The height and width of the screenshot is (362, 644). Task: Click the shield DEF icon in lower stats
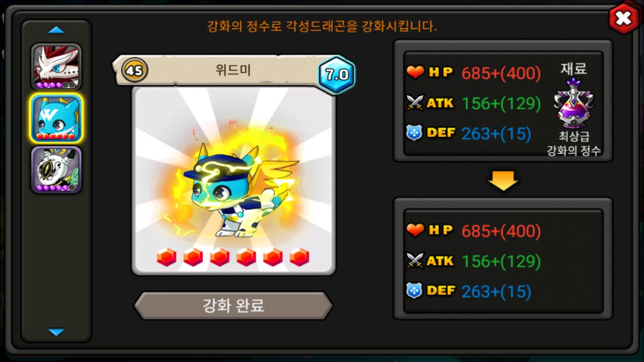[415, 291]
